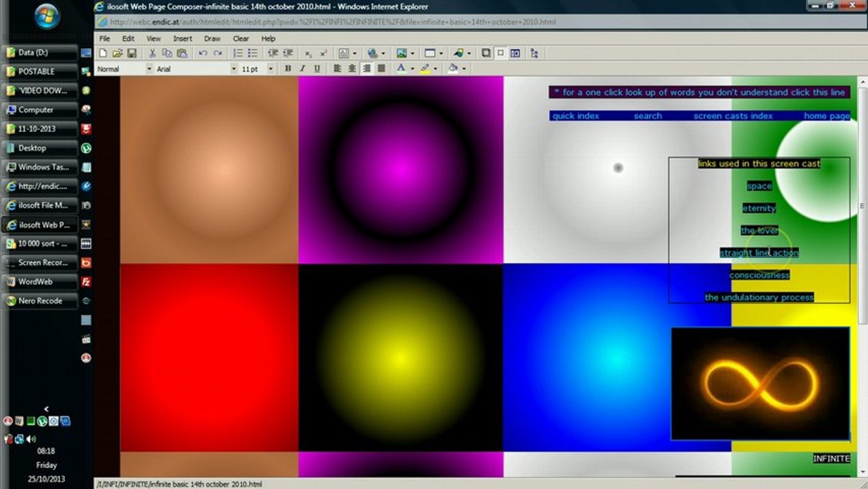Toggle the border outline view button

[x=486, y=53]
